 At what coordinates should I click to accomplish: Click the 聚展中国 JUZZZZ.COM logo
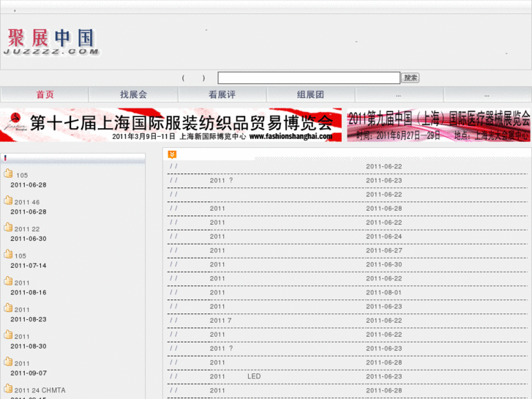[x=51, y=42]
